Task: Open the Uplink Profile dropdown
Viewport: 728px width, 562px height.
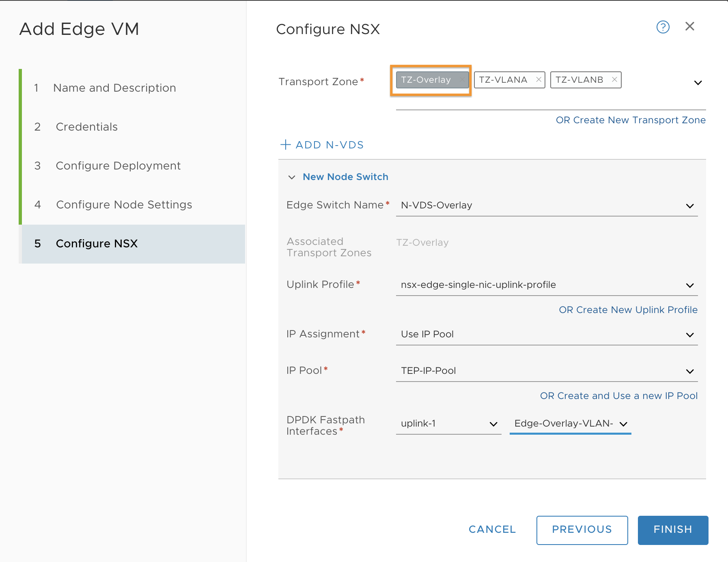Action: click(547, 285)
